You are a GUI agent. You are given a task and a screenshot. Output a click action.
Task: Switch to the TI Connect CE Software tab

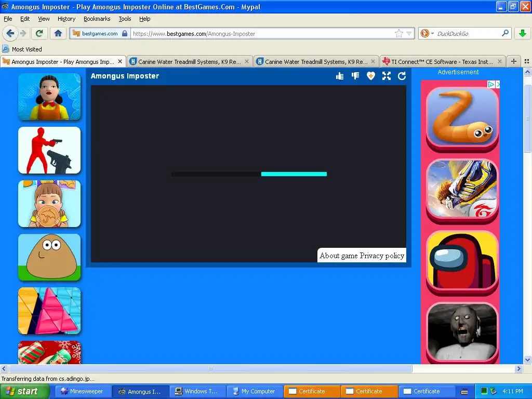(x=443, y=61)
